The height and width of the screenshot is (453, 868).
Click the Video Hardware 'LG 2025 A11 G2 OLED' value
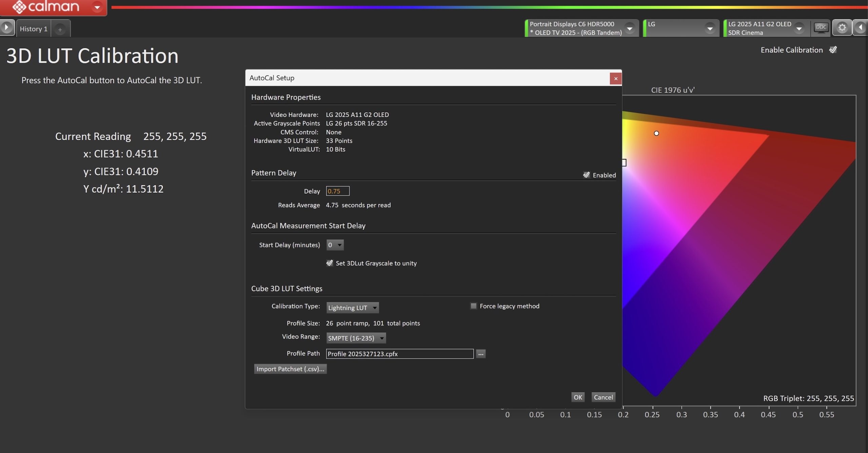click(357, 115)
